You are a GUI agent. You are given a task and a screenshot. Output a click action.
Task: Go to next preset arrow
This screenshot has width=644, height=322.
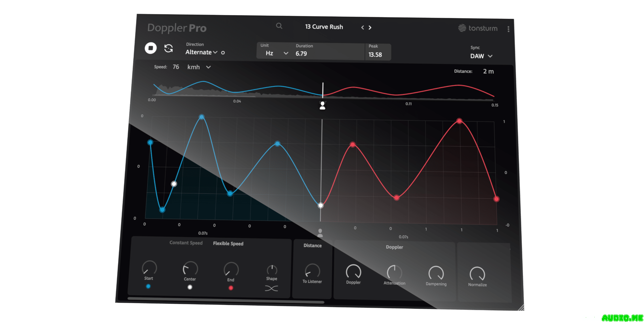(370, 28)
